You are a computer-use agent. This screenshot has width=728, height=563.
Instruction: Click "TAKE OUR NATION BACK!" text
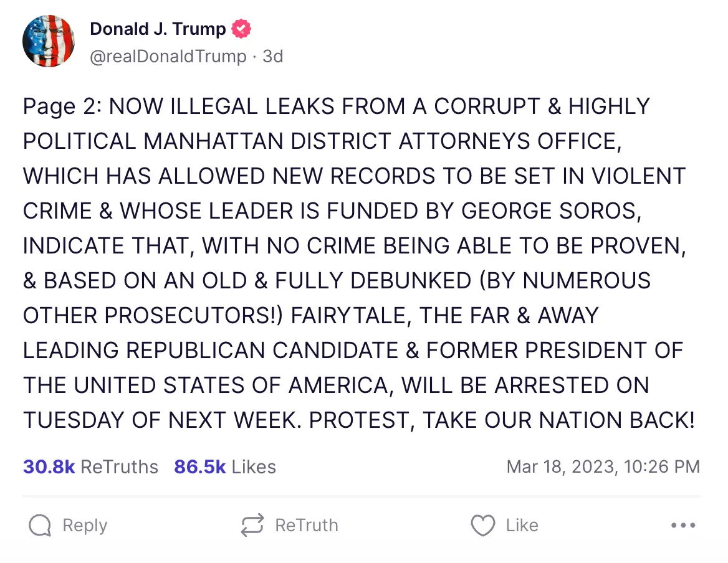point(558,420)
